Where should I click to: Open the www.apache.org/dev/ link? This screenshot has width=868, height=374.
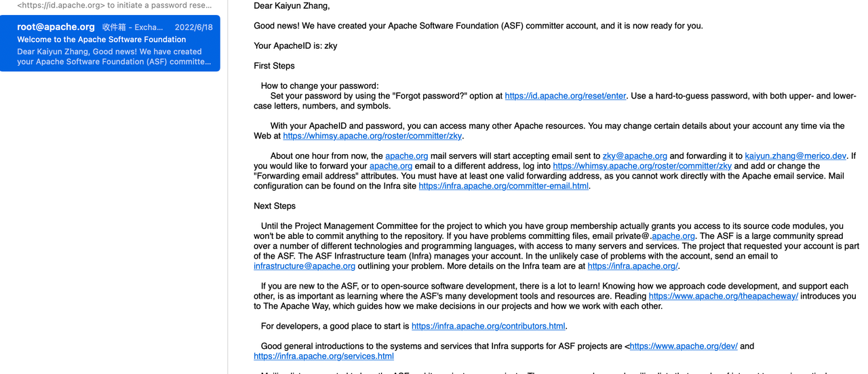pos(684,346)
